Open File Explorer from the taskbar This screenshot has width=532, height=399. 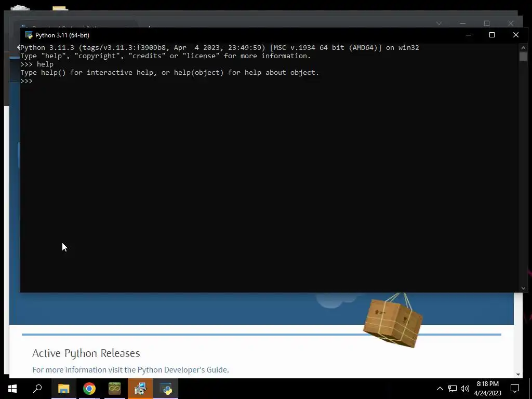[x=63, y=389]
